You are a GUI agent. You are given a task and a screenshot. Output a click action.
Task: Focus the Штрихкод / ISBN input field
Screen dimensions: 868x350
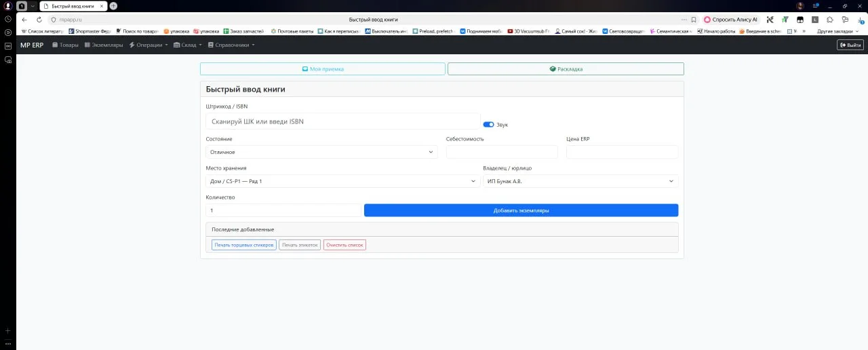(x=343, y=121)
